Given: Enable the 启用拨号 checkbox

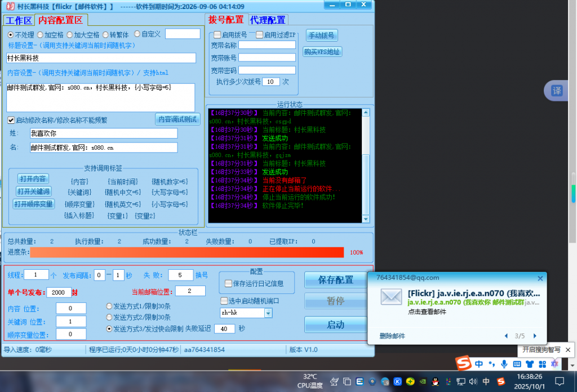Looking at the screenshot, I should point(218,34).
